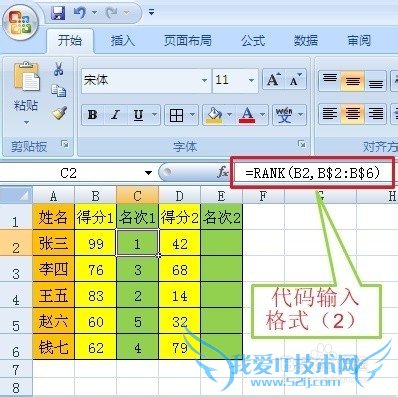Select the cell containing 赵六
The height and width of the screenshot is (397, 398).
[x=53, y=321]
